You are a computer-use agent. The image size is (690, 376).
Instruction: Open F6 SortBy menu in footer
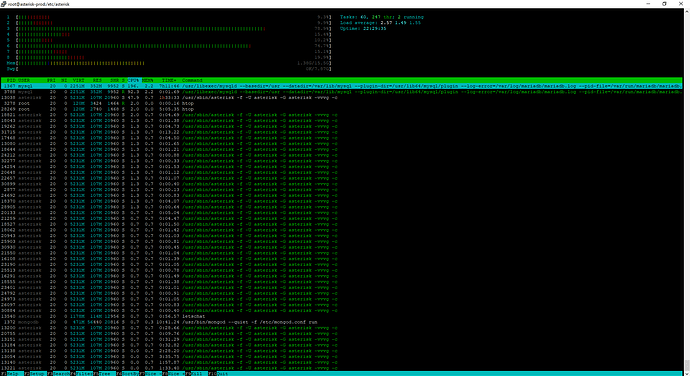128,373
